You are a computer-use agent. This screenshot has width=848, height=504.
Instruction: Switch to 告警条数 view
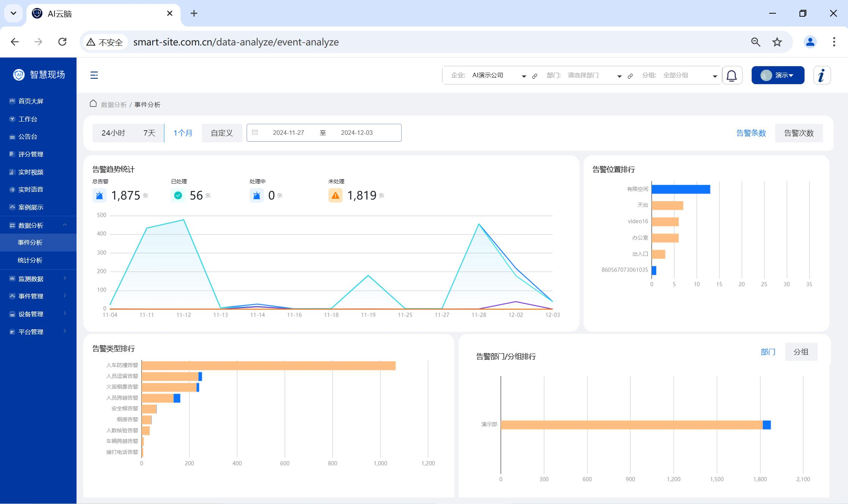tap(751, 133)
